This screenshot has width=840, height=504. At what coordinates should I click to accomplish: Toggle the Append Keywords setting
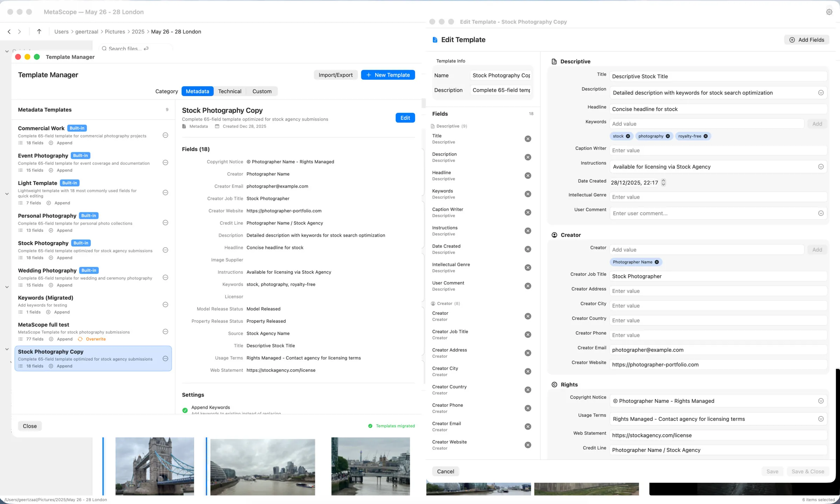185,410
